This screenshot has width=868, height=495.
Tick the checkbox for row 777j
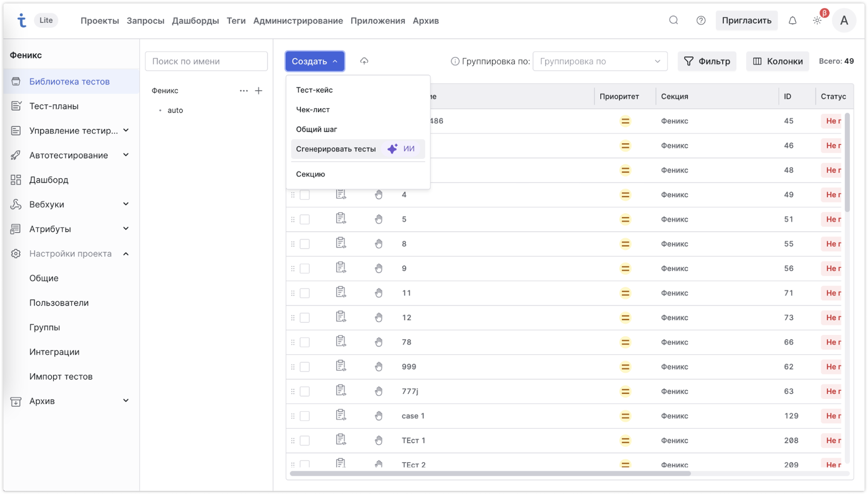304,391
